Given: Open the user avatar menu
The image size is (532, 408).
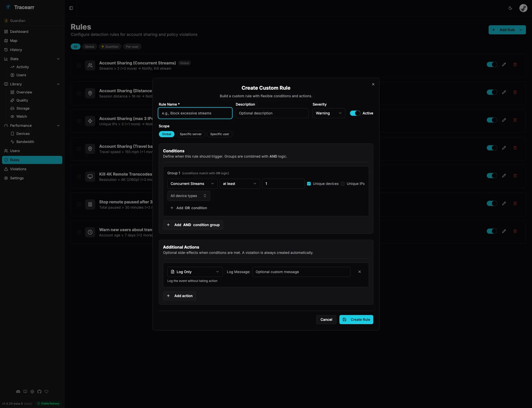Looking at the screenshot, I should (x=523, y=8).
